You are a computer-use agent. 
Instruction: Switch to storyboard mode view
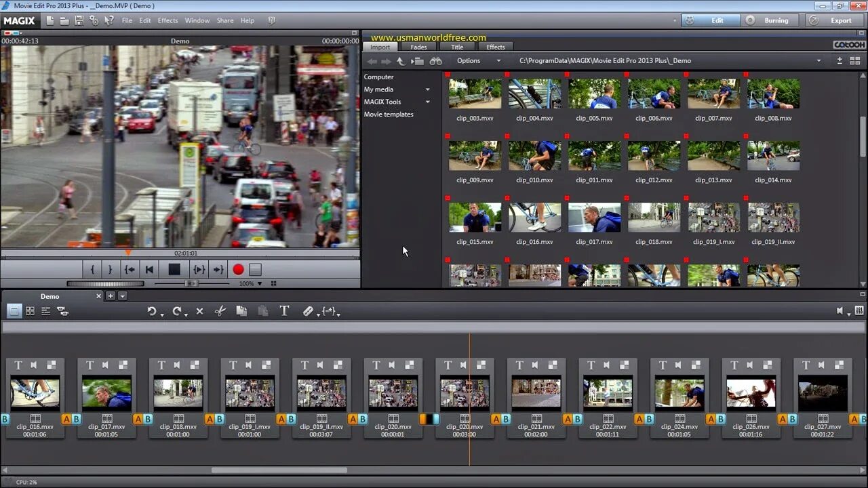14,310
